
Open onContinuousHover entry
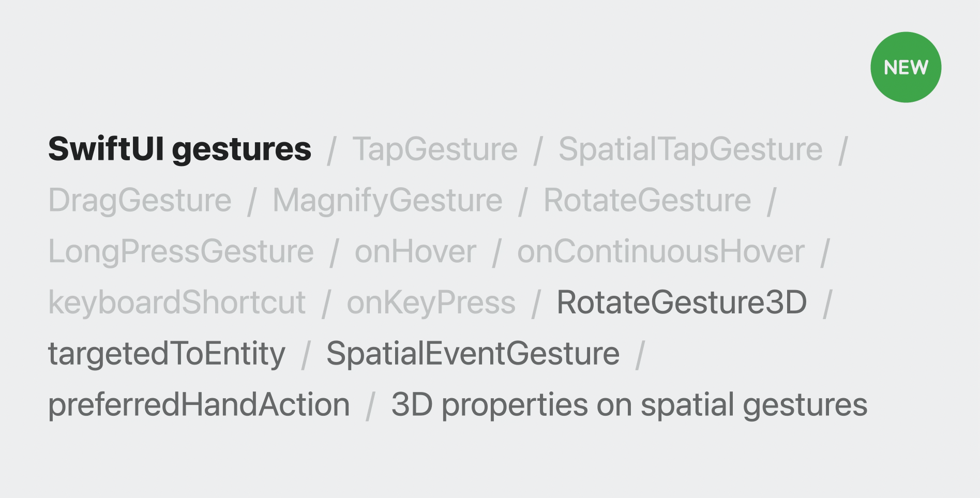point(661,252)
